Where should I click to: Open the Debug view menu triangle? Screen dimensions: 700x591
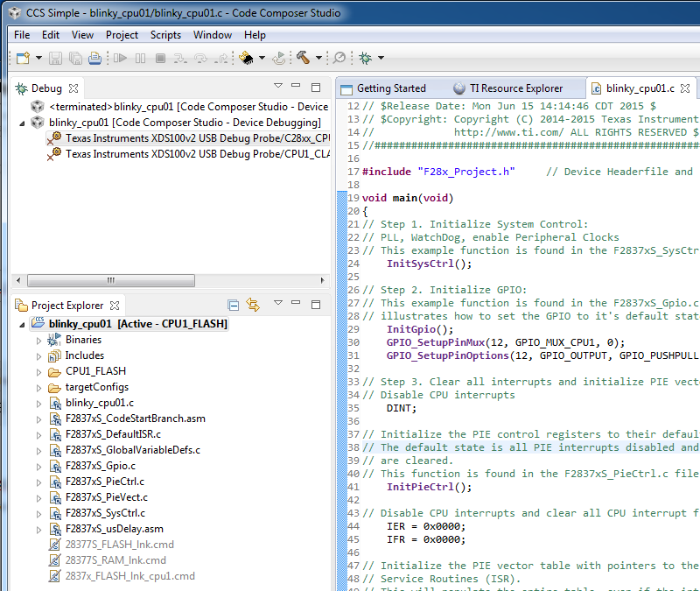pyautogui.click(x=278, y=85)
